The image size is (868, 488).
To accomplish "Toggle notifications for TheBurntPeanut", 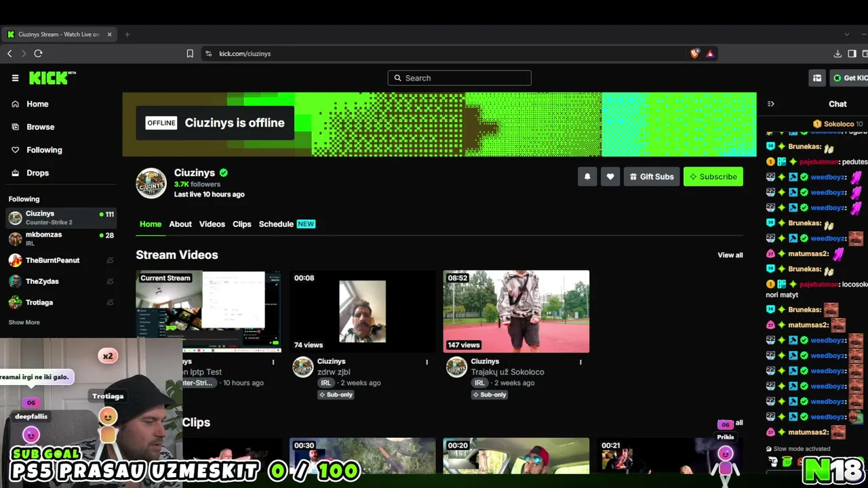I will coord(110,260).
